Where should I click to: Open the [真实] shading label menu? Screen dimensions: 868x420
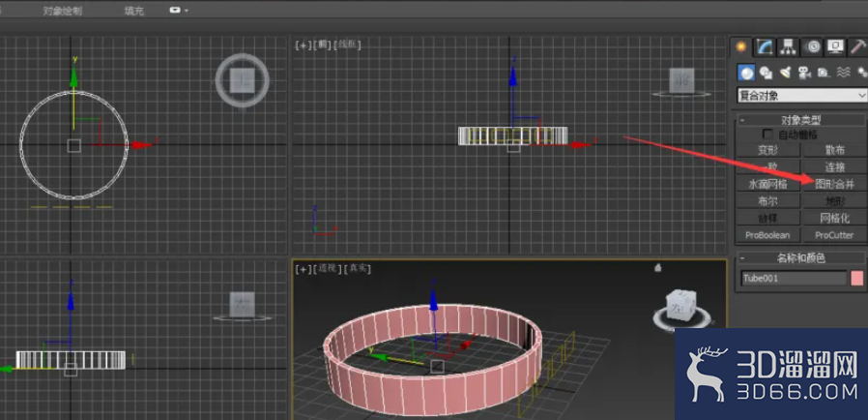tap(357, 269)
